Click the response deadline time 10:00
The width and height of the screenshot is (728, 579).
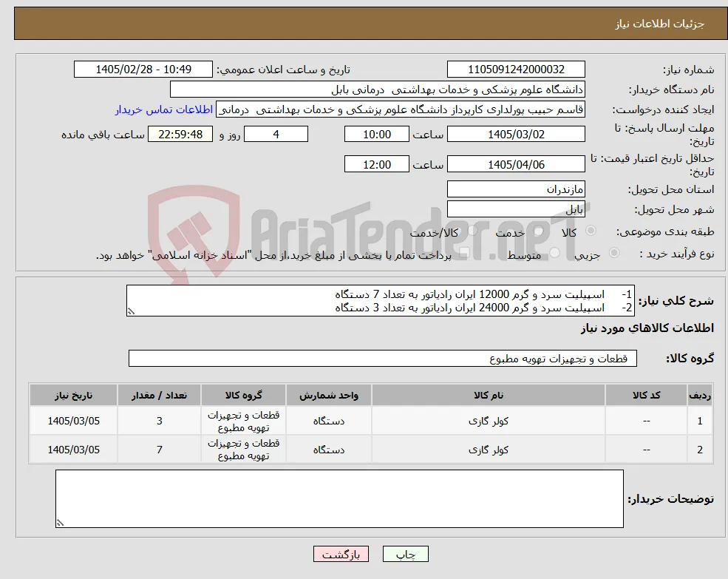376,135
